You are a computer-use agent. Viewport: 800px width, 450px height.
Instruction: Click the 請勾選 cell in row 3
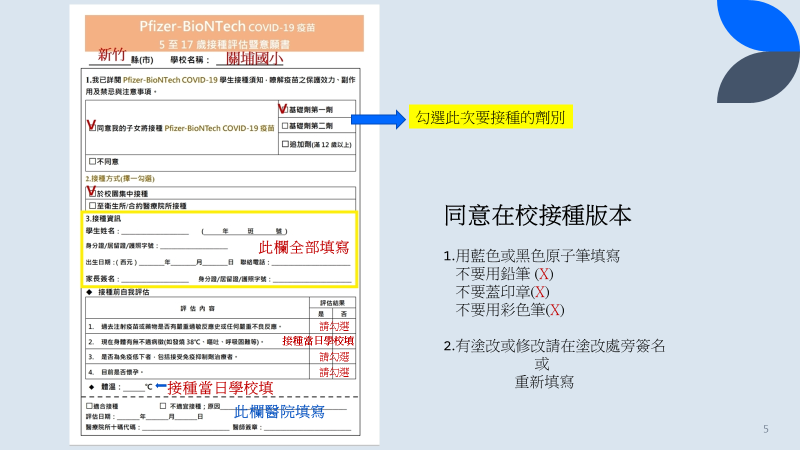coord(334,357)
